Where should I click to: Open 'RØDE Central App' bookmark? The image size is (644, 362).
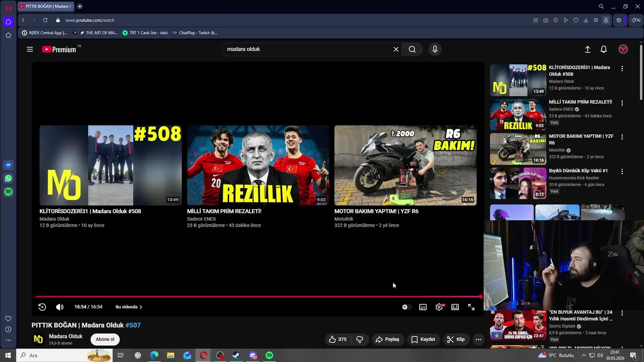point(44,33)
